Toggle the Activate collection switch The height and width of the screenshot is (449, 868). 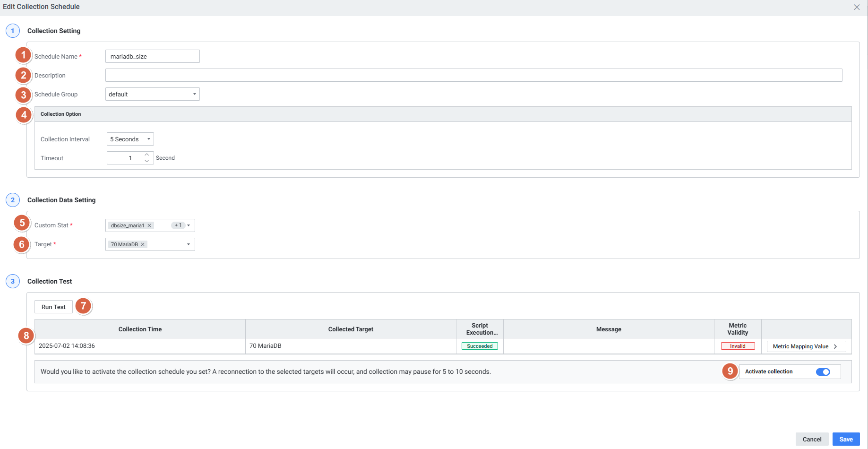823,372
